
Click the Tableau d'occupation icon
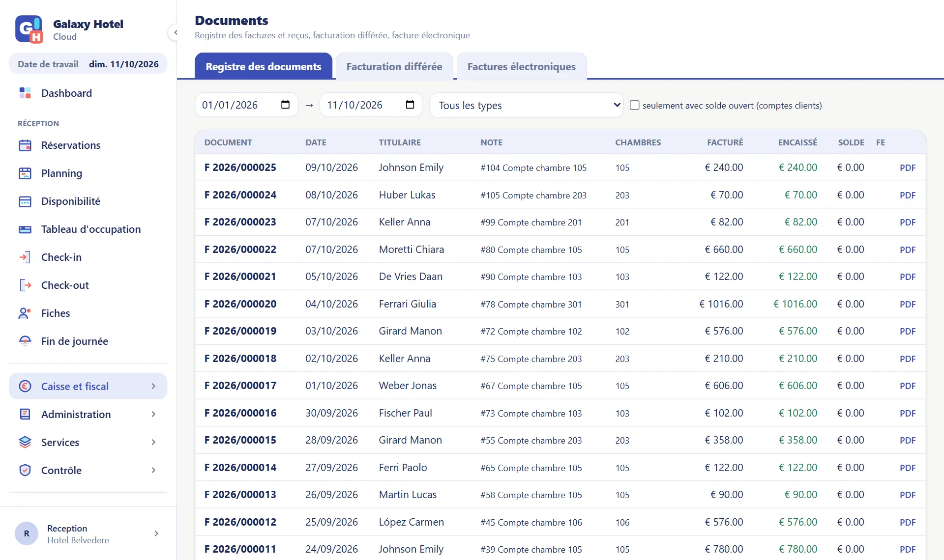click(25, 229)
